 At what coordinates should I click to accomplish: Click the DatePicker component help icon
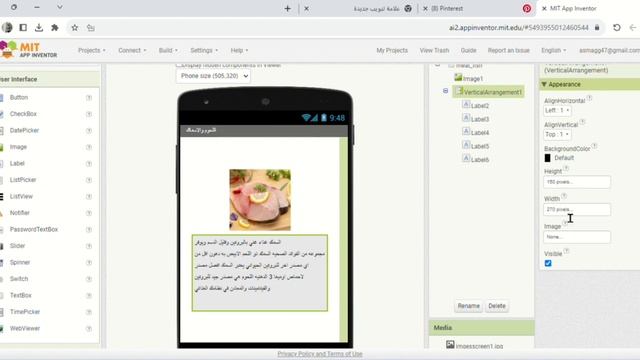tap(89, 131)
